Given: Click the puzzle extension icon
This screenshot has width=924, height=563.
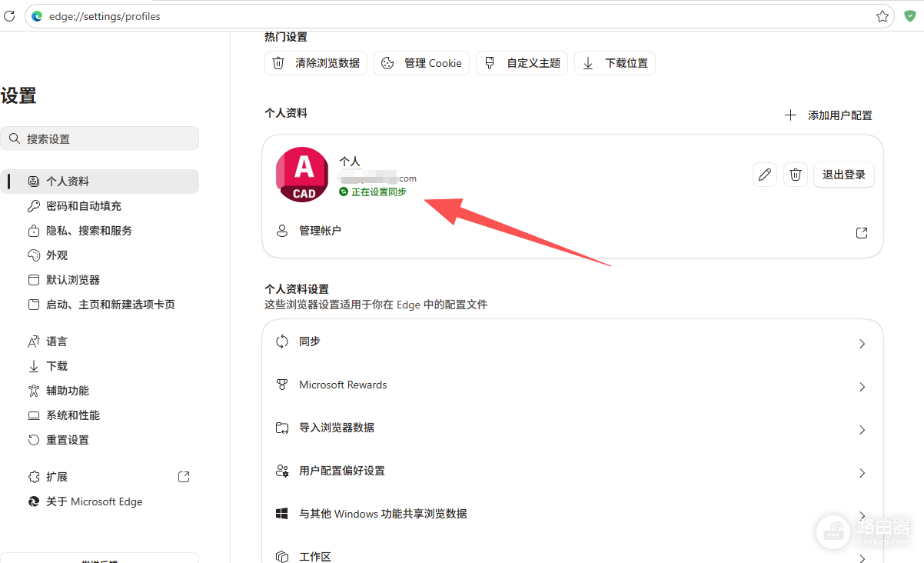Looking at the screenshot, I should click(x=33, y=477).
